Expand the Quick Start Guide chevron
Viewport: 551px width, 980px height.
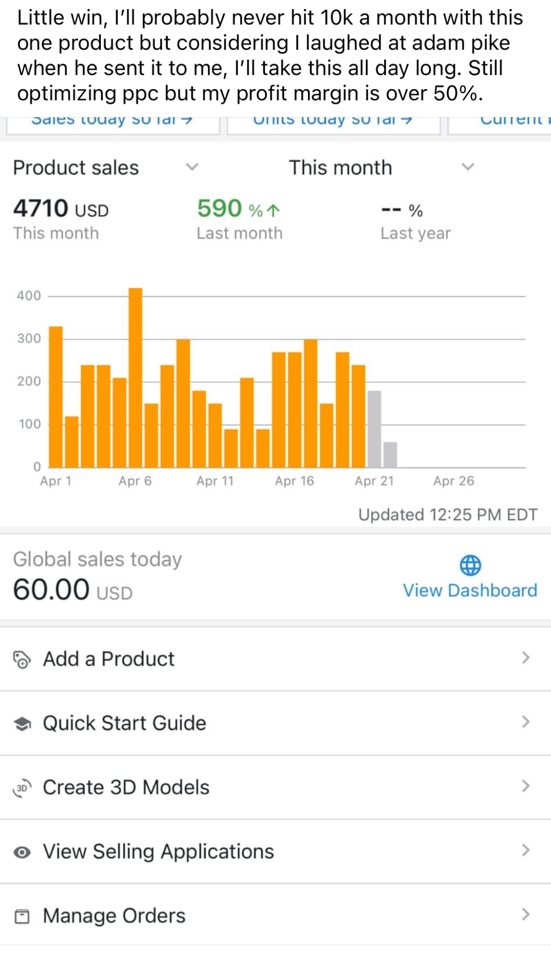click(526, 722)
